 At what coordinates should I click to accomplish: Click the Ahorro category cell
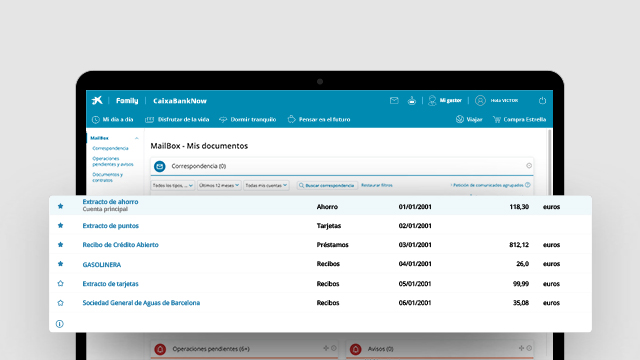[x=327, y=207]
